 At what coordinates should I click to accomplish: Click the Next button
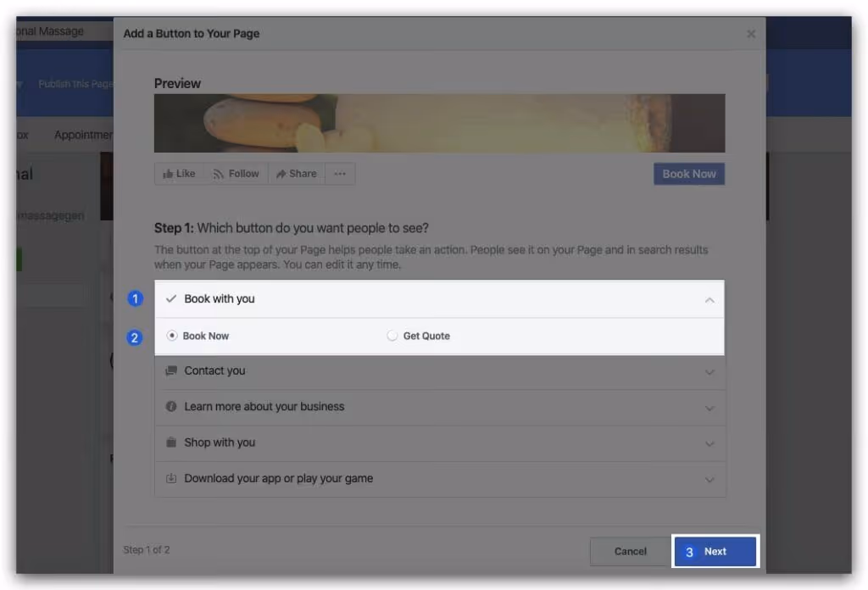(x=715, y=551)
